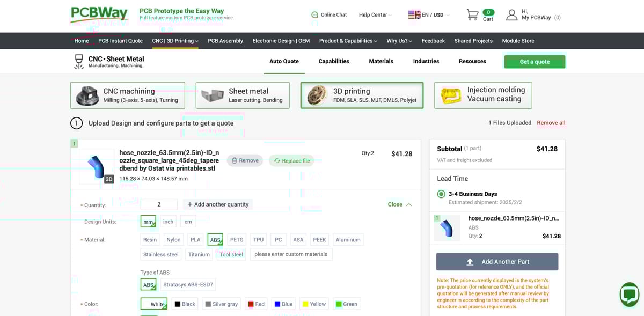Choose inch as design units
Viewport: 644px width, 316px height.
[x=168, y=222]
